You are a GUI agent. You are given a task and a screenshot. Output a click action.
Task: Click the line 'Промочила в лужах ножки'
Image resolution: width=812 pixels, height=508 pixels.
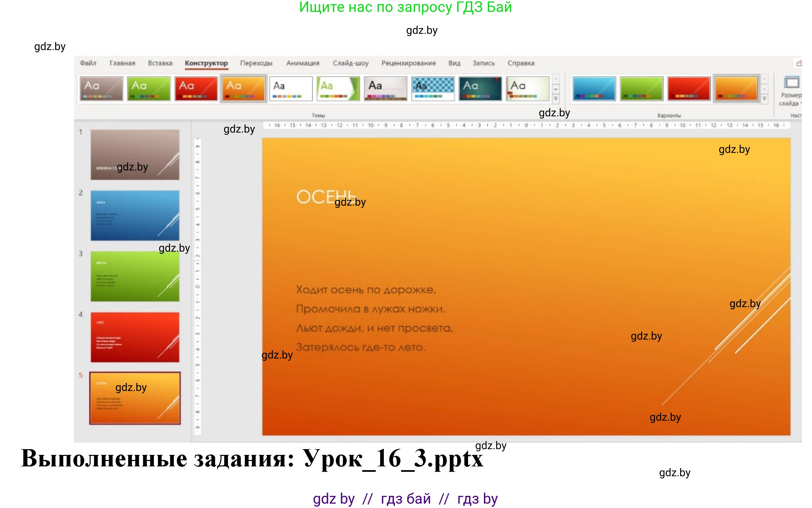coord(371,309)
